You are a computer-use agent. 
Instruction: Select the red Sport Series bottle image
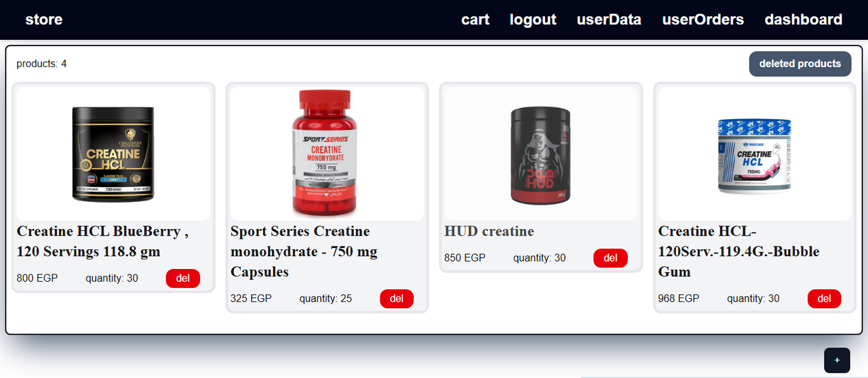point(327,153)
